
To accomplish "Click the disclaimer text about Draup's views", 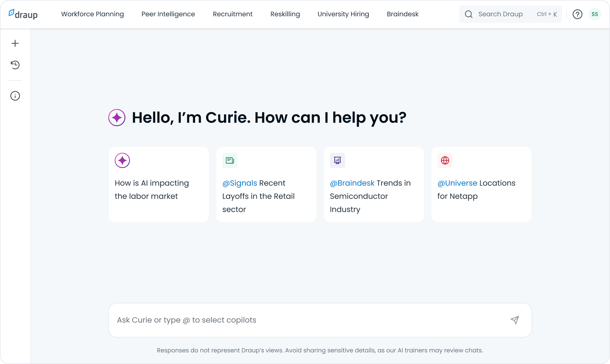I will (320, 350).
